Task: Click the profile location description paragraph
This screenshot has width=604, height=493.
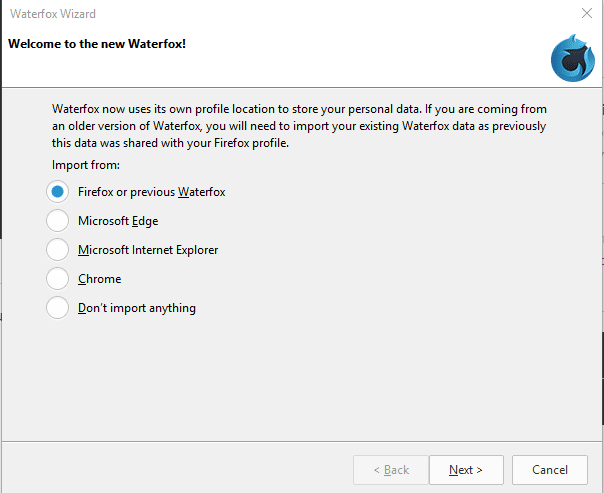Action: click(299, 126)
